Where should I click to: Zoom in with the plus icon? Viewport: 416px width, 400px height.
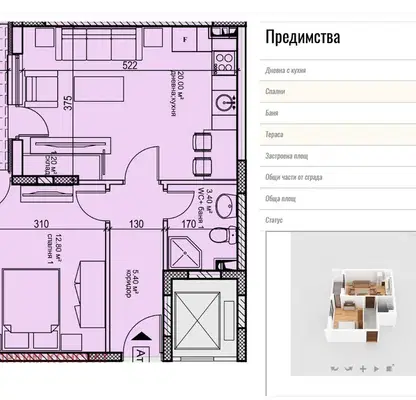pyautogui.click(x=363, y=369)
